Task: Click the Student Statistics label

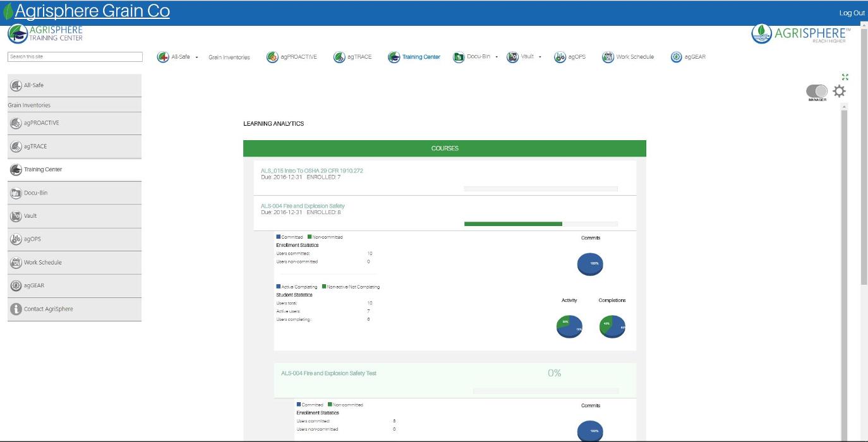Action: [x=294, y=295]
